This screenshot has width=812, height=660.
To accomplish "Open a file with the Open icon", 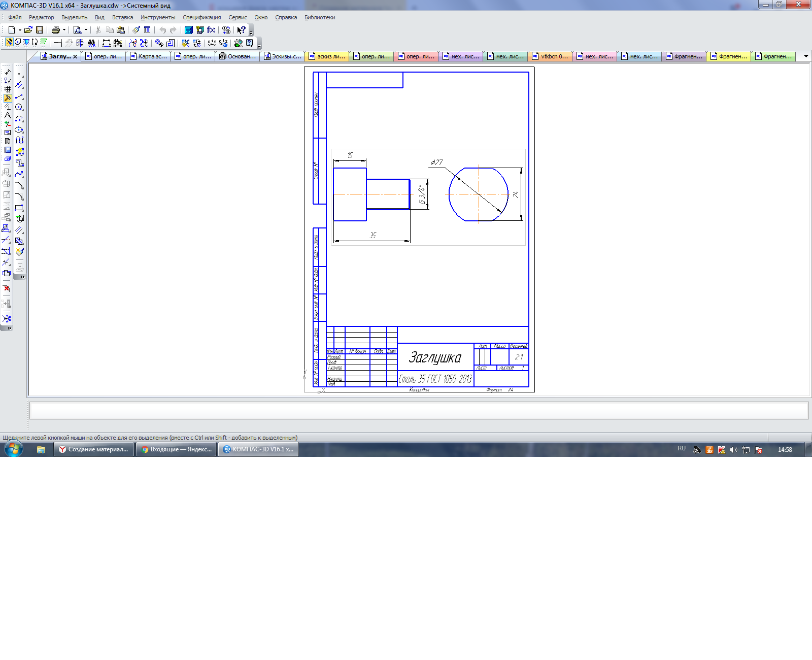I will pyautogui.click(x=28, y=30).
